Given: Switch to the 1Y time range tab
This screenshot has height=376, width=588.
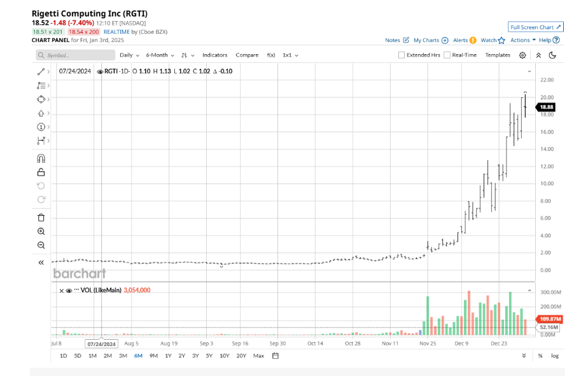Looking at the screenshot, I should click(167, 356).
